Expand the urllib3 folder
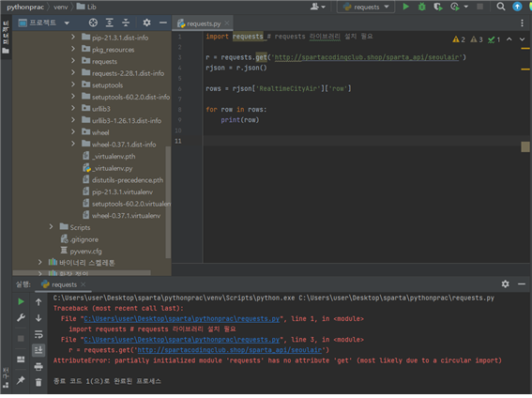Image resolution: width=532 pixels, height=398 pixels. click(73, 108)
